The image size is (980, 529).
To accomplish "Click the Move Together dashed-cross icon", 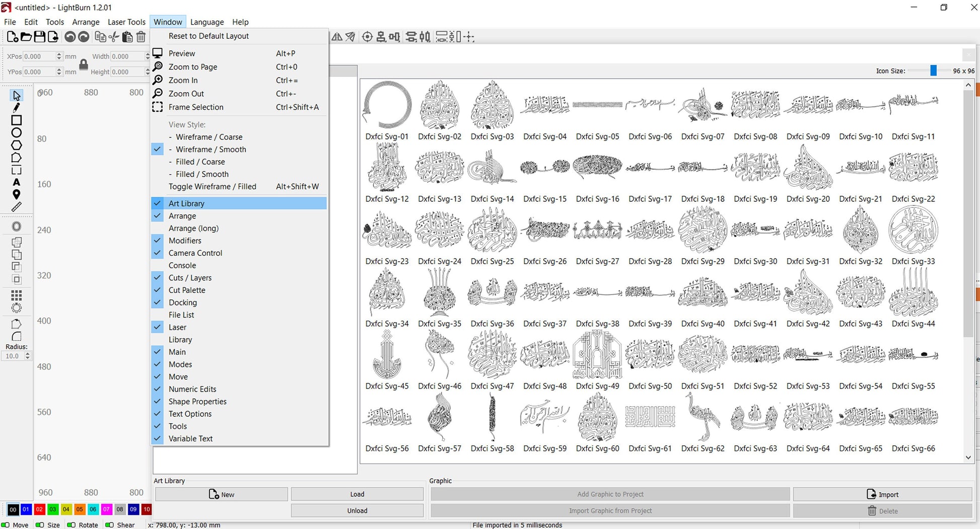I will 469,37.
